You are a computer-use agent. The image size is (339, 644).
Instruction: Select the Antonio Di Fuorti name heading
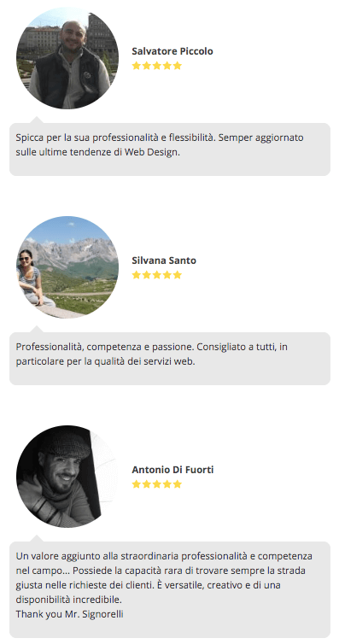pos(172,470)
